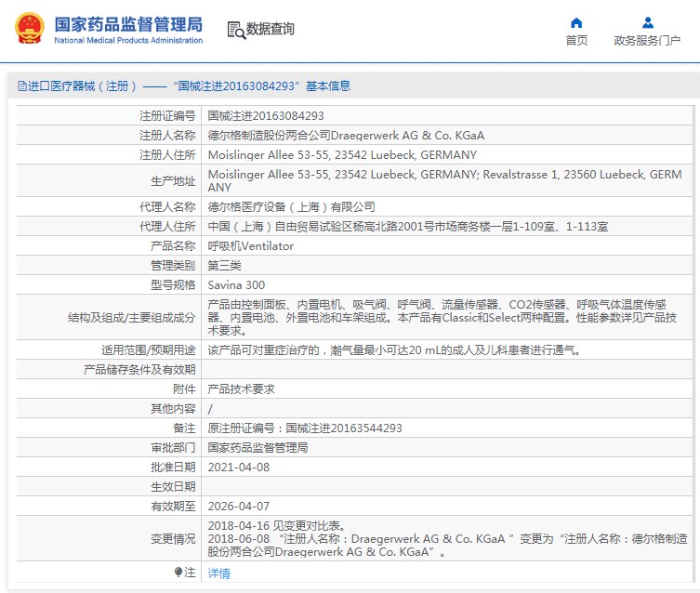Click the national emblem logo
This screenshot has height=593, width=700.
[x=28, y=29]
